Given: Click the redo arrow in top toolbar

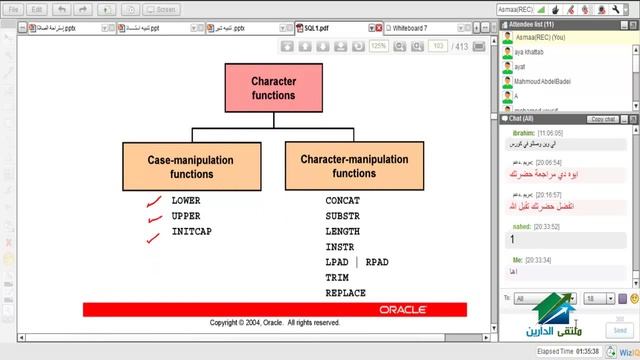Looking at the screenshot, I should coord(83,9).
